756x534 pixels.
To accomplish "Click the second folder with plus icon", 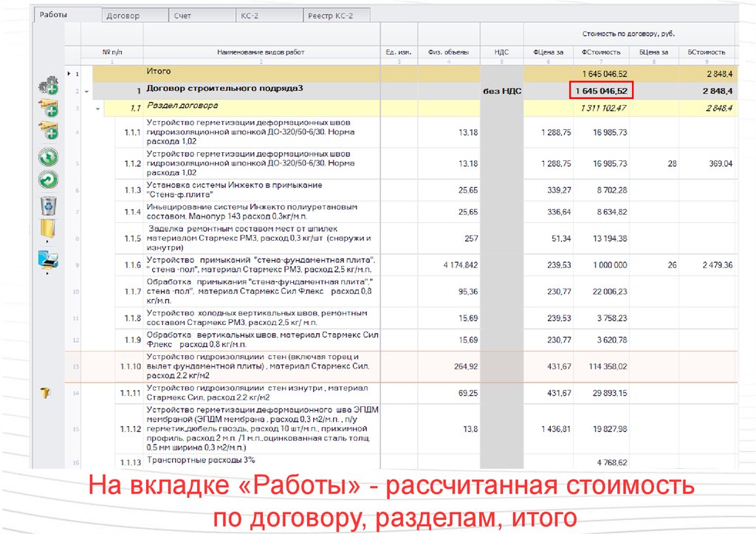I will (49, 131).
